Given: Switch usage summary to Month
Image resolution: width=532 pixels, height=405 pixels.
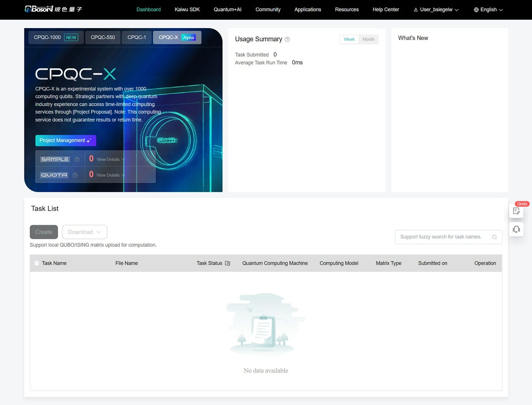Looking at the screenshot, I should (x=368, y=39).
